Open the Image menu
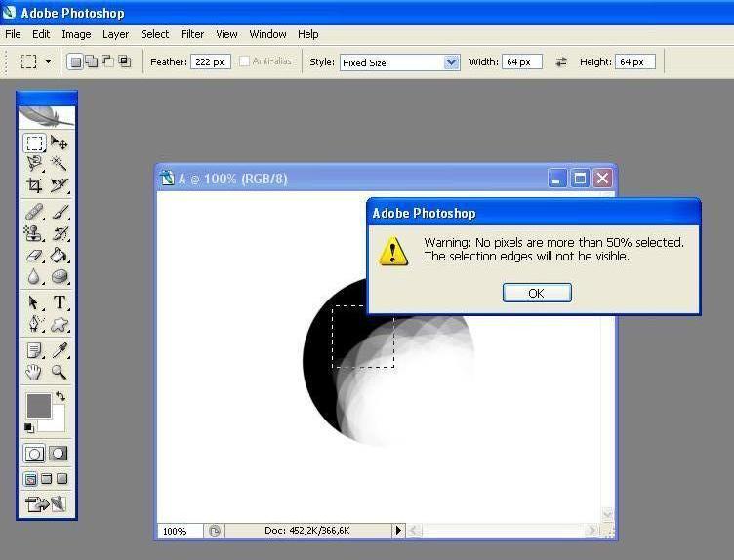The width and height of the screenshot is (734, 560). (x=76, y=34)
